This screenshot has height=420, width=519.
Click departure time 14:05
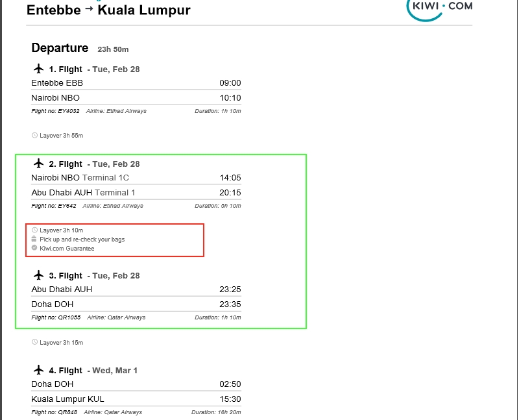230,177
